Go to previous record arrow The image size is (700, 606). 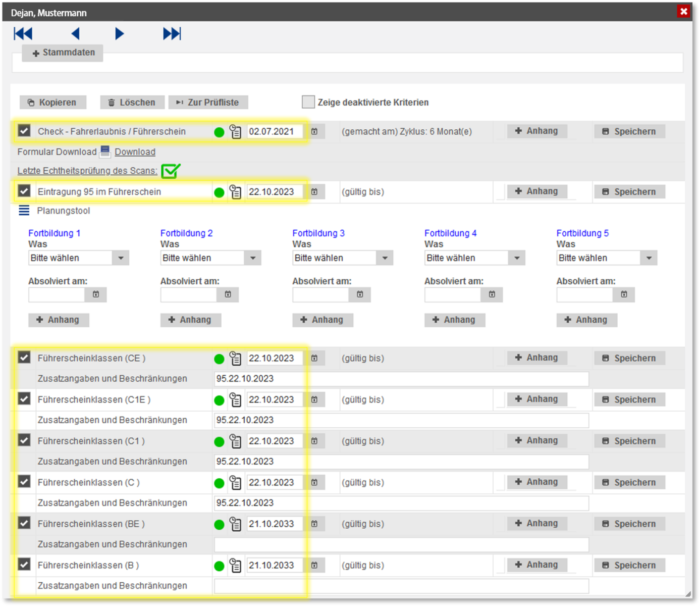coord(76,34)
